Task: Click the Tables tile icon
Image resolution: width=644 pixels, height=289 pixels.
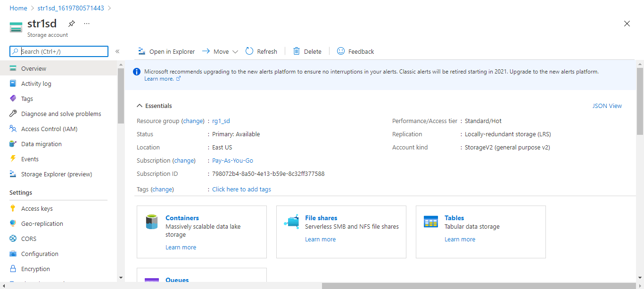Action: 431,222
